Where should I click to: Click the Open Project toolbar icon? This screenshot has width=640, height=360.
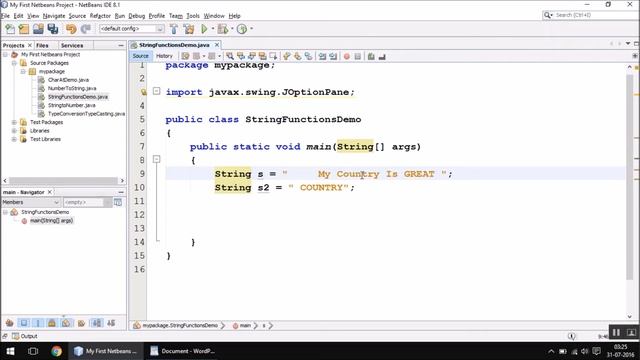(x=38, y=29)
